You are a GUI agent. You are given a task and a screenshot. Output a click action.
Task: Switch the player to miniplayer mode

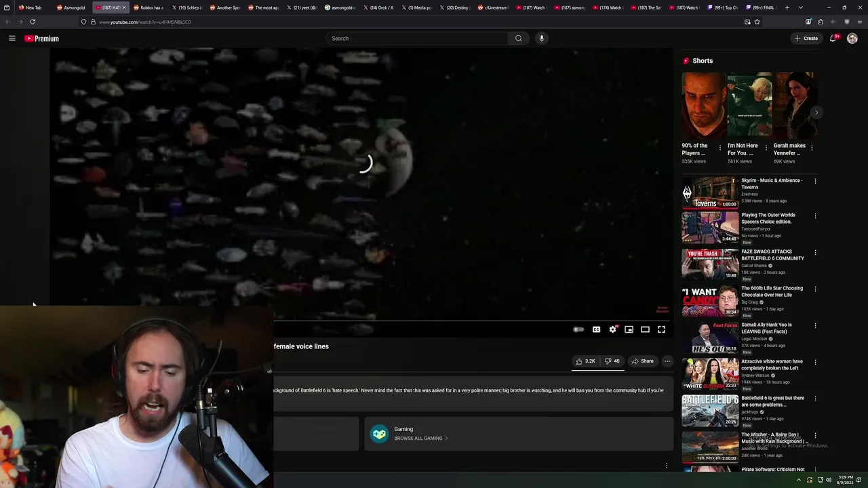[629, 329]
